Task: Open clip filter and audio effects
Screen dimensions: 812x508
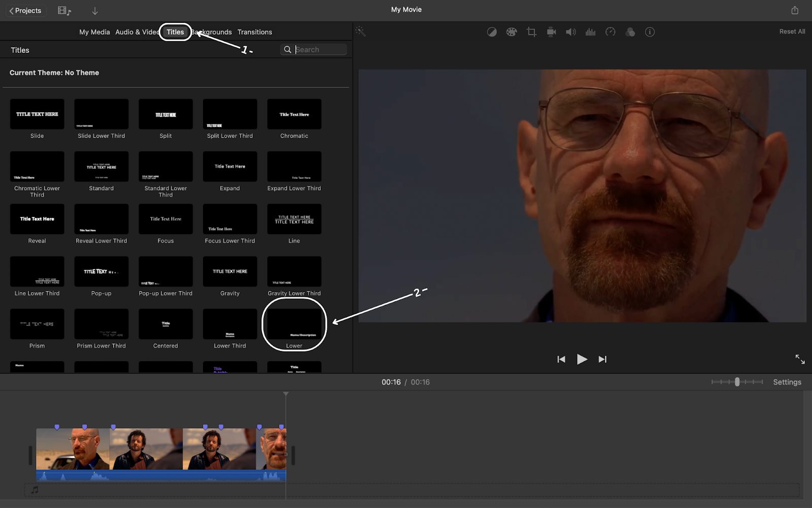Action: [x=630, y=32]
